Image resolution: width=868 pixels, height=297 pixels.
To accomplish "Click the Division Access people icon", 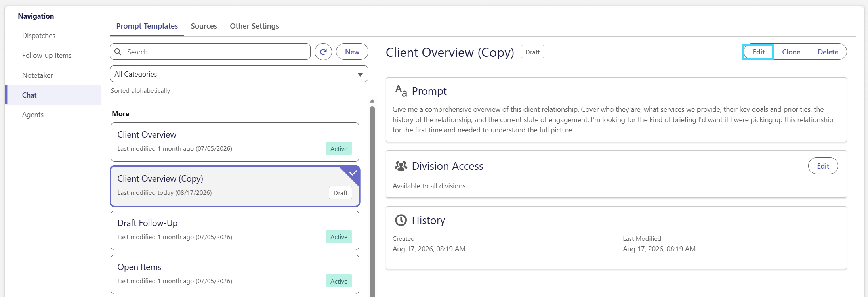I will 401,166.
